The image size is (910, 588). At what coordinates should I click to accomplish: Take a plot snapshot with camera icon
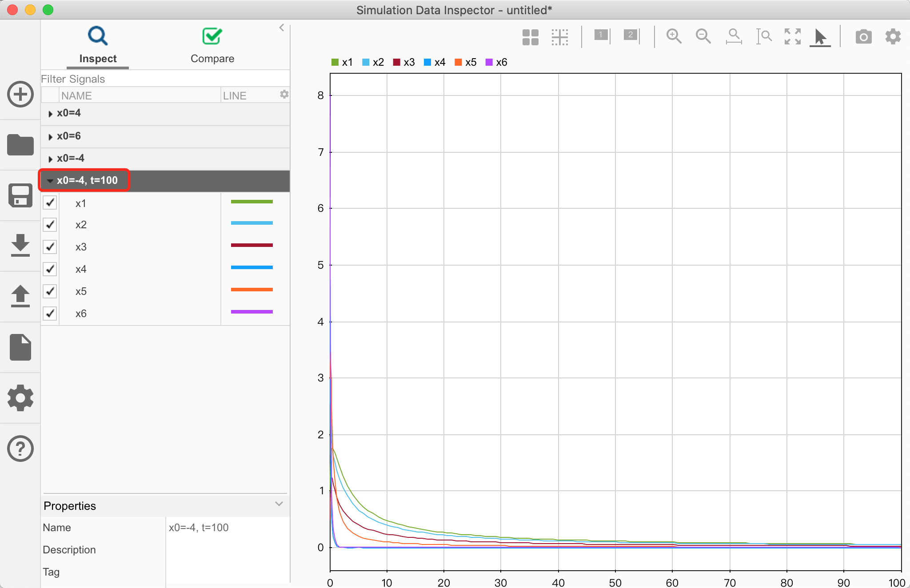(x=863, y=36)
